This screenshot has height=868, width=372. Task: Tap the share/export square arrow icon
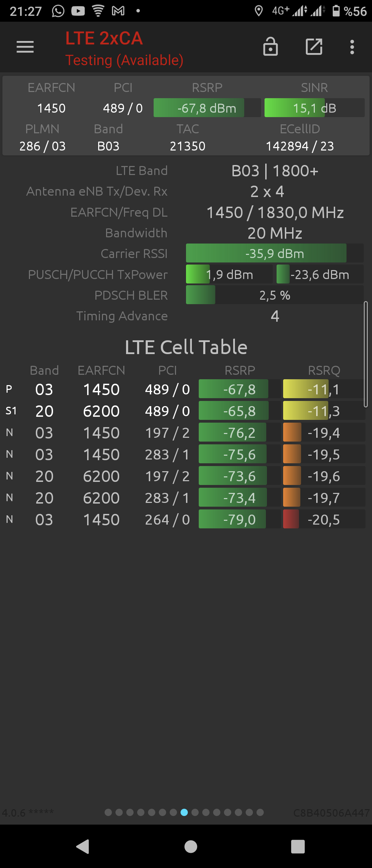point(314,46)
